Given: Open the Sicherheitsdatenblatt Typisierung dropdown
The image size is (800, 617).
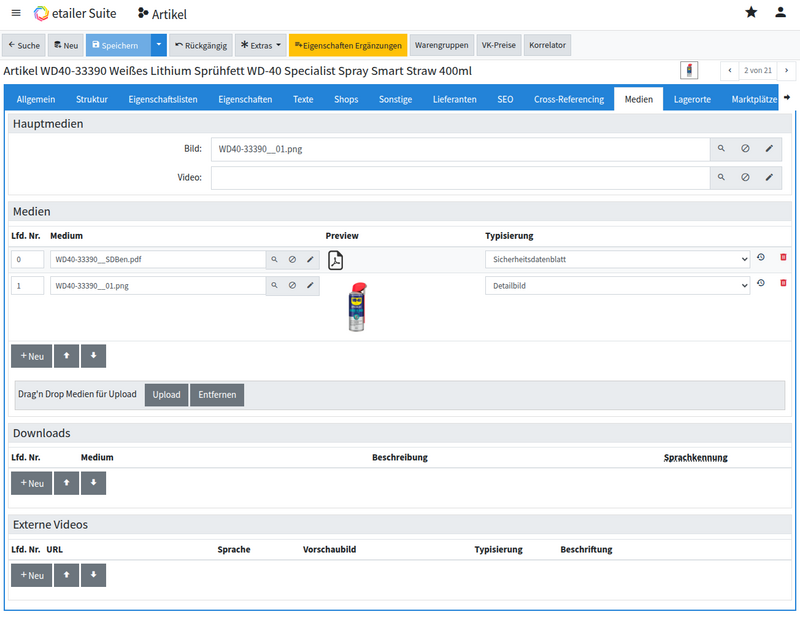Looking at the screenshot, I should (617, 259).
